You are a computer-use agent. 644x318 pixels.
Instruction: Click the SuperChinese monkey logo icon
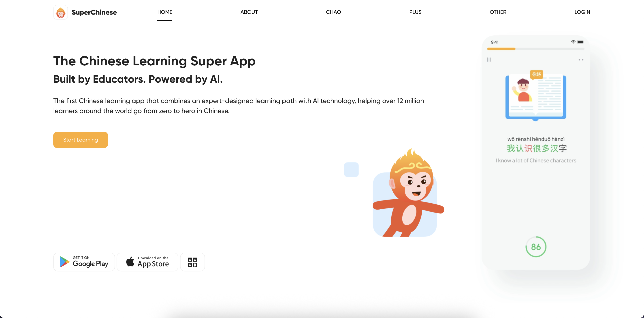[60, 12]
